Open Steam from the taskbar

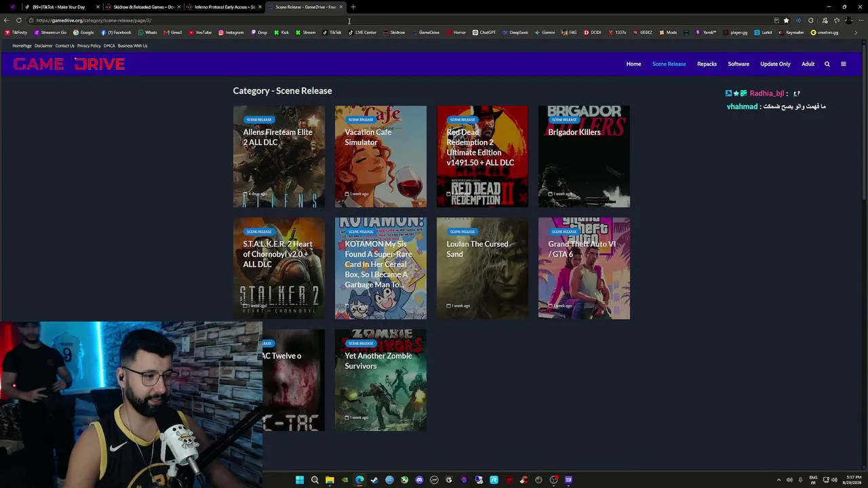point(374,480)
